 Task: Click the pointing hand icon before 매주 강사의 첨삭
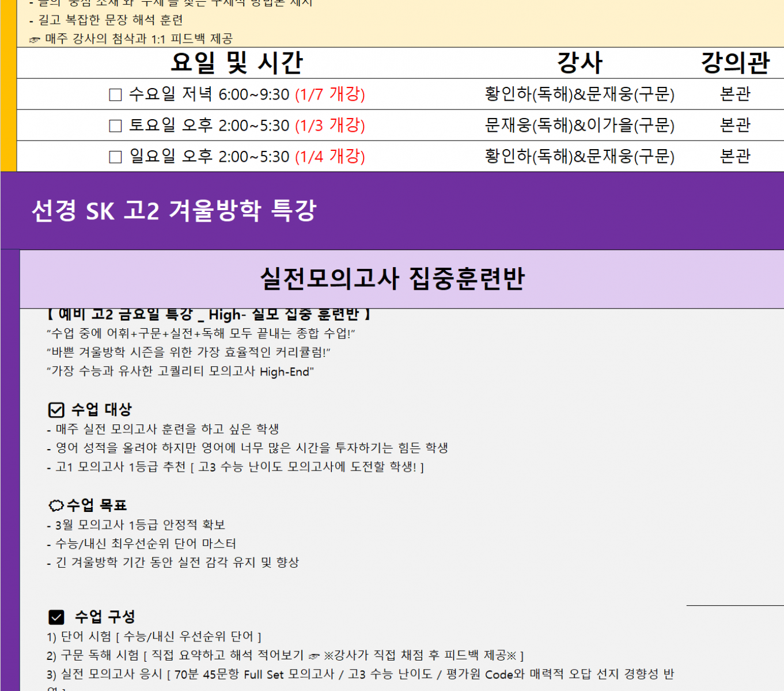(35, 40)
